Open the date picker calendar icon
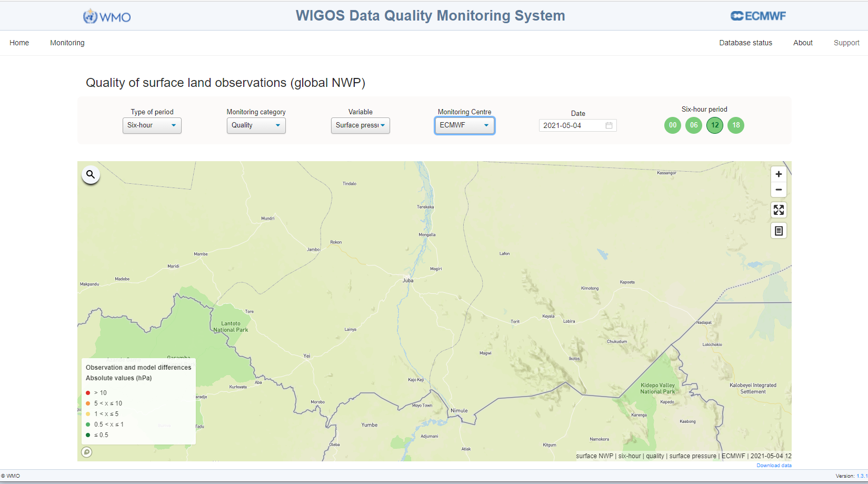Screen dimensions: 868x484 pyautogui.click(x=609, y=125)
